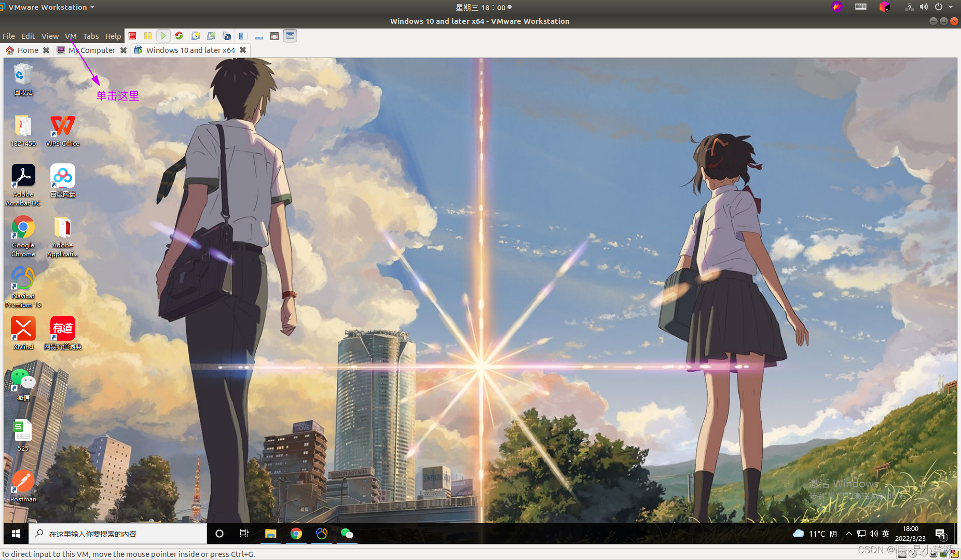Select the Google Chrome desktop icon

23,236
